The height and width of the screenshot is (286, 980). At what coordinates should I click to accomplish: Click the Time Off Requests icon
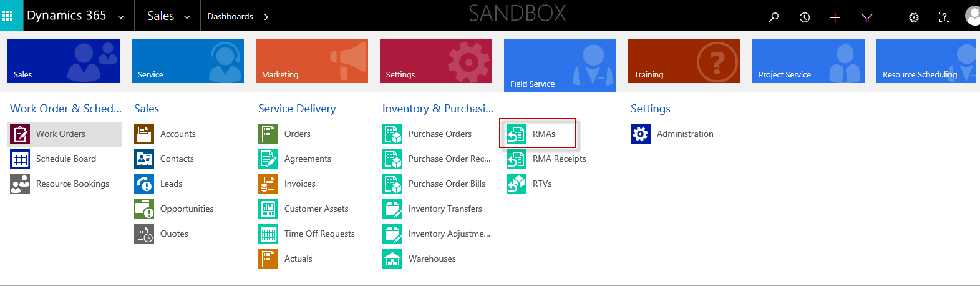pyautogui.click(x=268, y=234)
